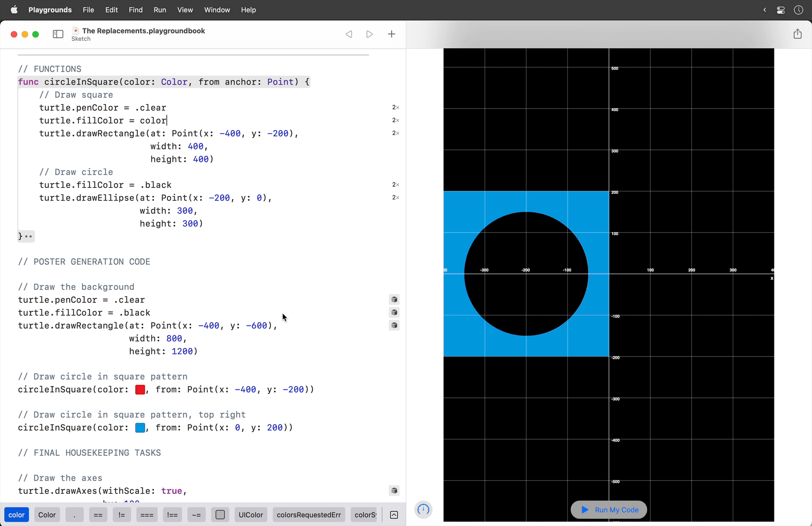
Task: Add a new page with the plus icon
Action: click(391, 34)
